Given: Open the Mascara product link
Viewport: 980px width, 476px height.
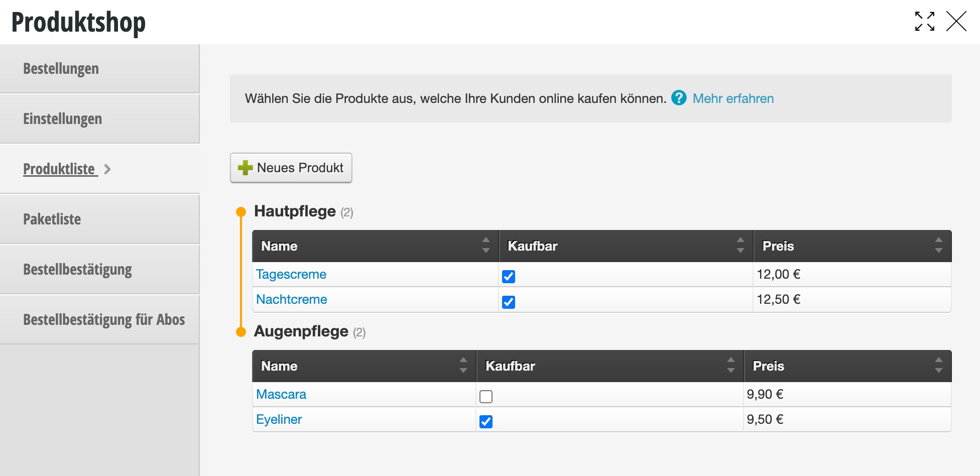Looking at the screenshot, I should tap(281, 394).
